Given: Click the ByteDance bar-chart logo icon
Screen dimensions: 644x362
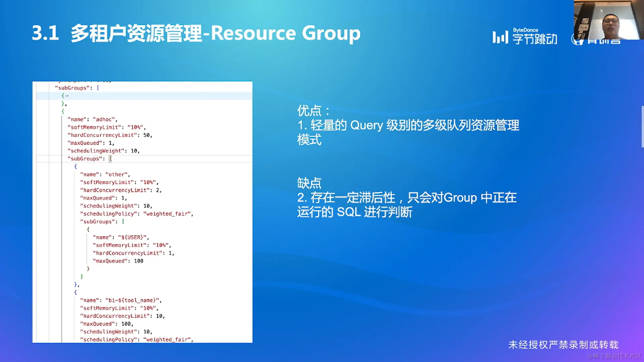Looking at the screenshot, I should (x=500, y=37).
